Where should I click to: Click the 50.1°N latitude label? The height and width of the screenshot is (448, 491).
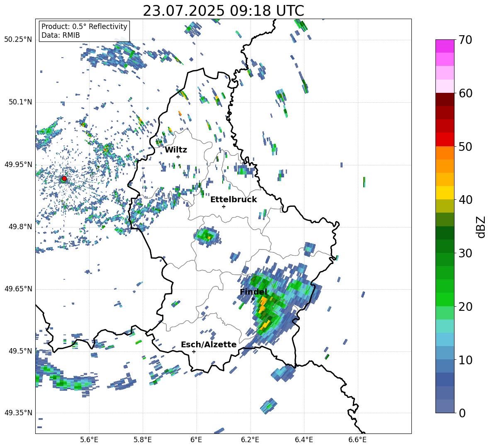pos(20,102)
